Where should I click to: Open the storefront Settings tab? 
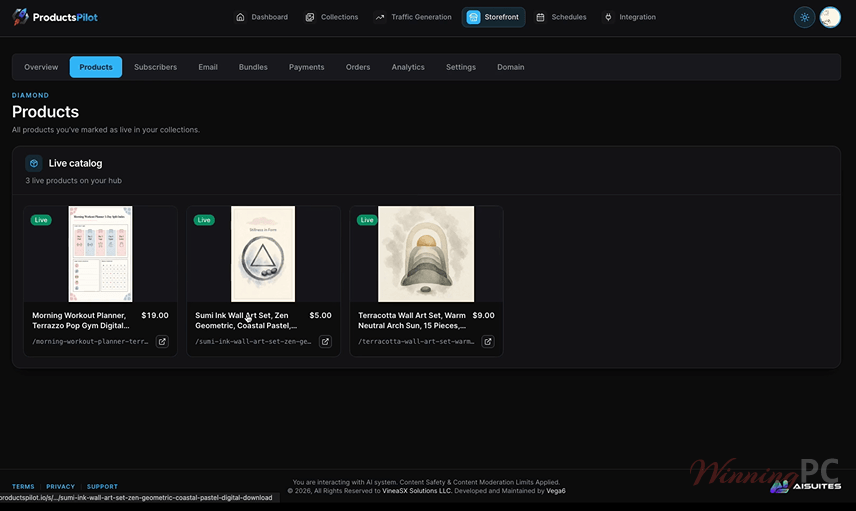tap(461, 67)
